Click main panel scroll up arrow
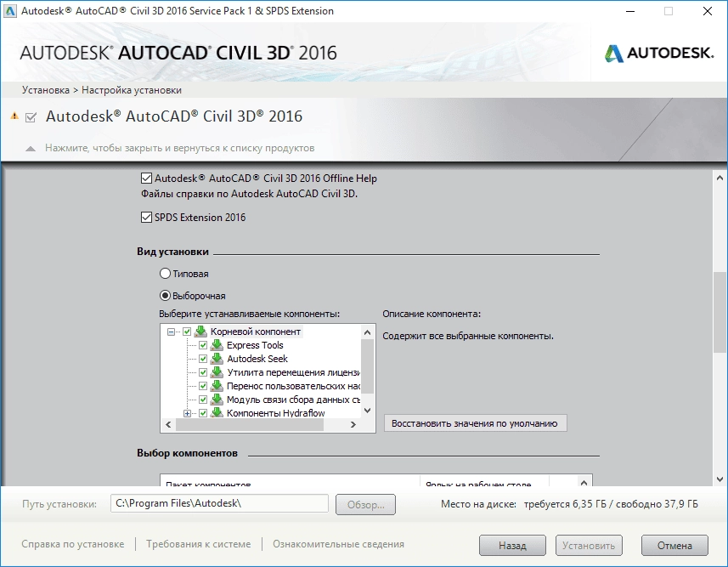Screen dimensions: 728x567 (720, 178)
